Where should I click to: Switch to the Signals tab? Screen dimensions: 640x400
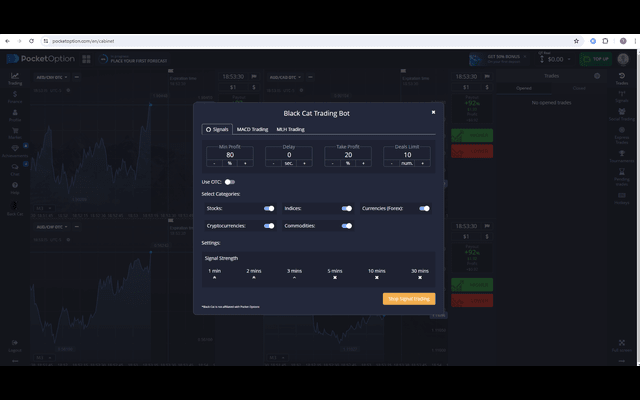click(217, 129)
